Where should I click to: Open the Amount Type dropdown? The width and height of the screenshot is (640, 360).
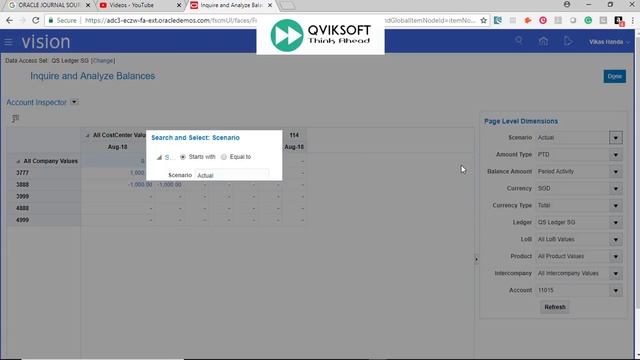pos(616,155)
